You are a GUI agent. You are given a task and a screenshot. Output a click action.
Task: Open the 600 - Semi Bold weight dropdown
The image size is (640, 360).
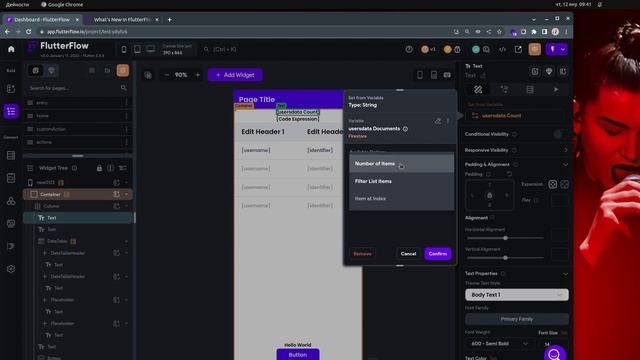point(499,344)
